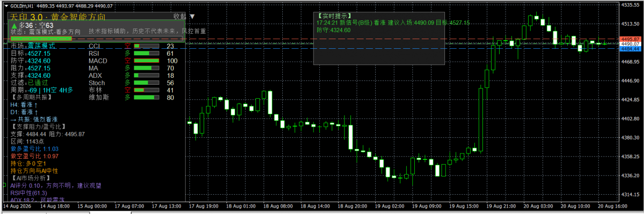The image size is (644, 214).
Task: Click the red 4495.87 price label
Action: point(630,39)
